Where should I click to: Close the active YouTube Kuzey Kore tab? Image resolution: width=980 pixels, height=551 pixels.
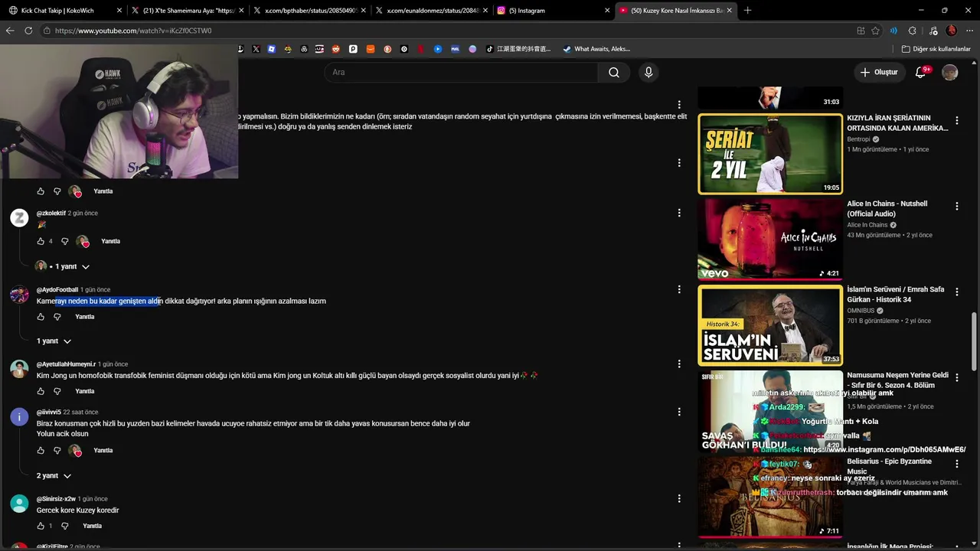point(729,11)
